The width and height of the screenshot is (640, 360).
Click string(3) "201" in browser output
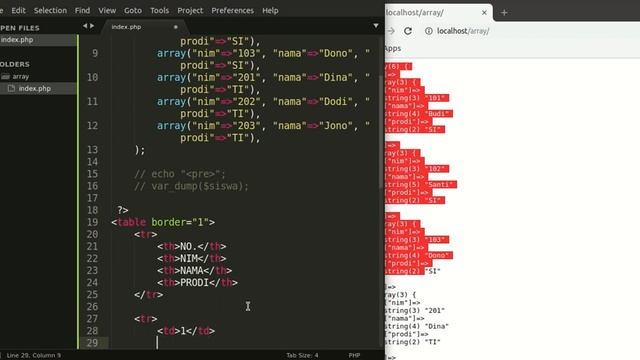click(415, 311)
